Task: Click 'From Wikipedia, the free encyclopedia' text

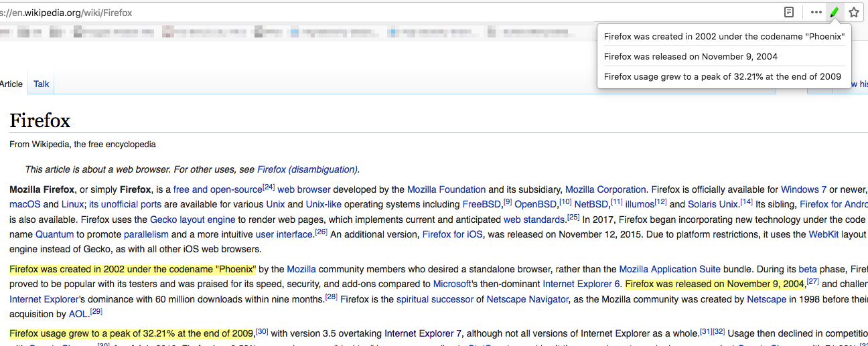Action: (82, 144)
